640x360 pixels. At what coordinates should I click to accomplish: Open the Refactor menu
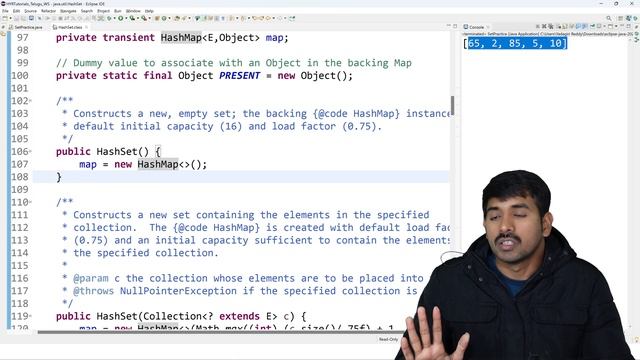48,11
